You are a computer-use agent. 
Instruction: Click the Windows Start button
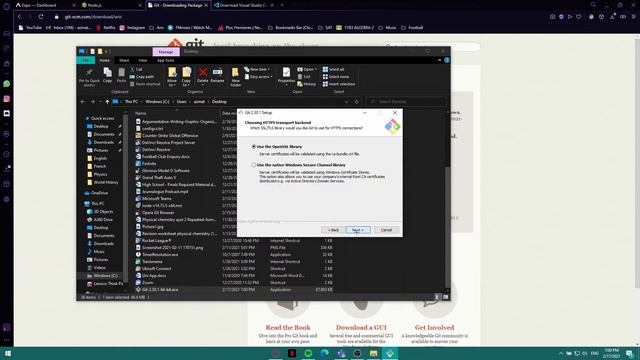coord(7,353)
